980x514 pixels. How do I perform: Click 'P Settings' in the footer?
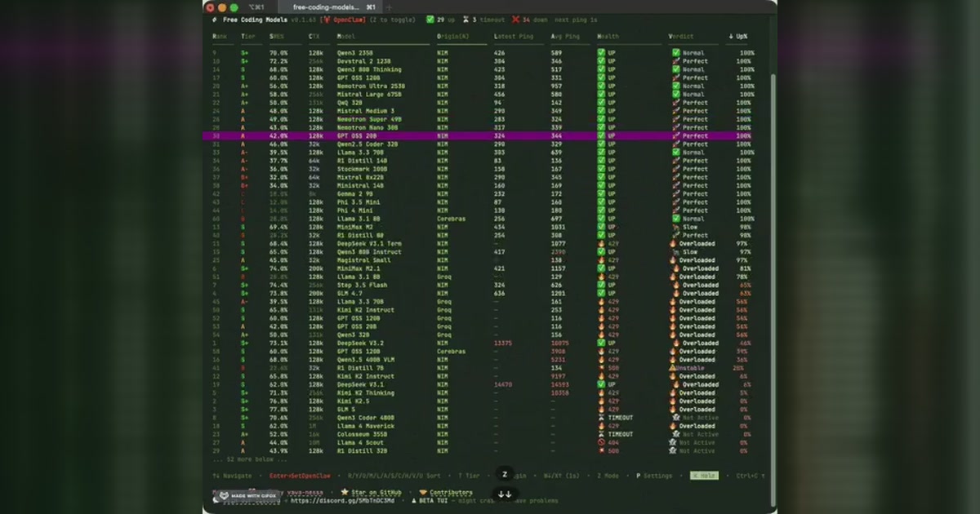click(x=653, y=476)
